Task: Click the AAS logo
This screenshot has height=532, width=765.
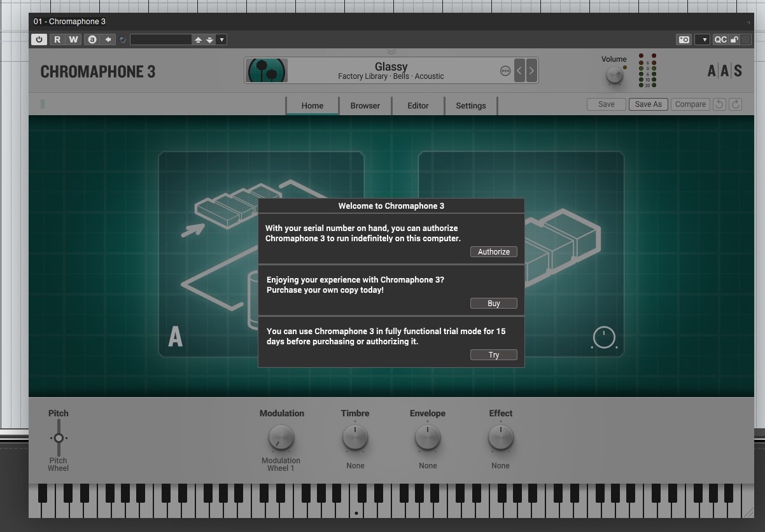Action: (725, 71)
